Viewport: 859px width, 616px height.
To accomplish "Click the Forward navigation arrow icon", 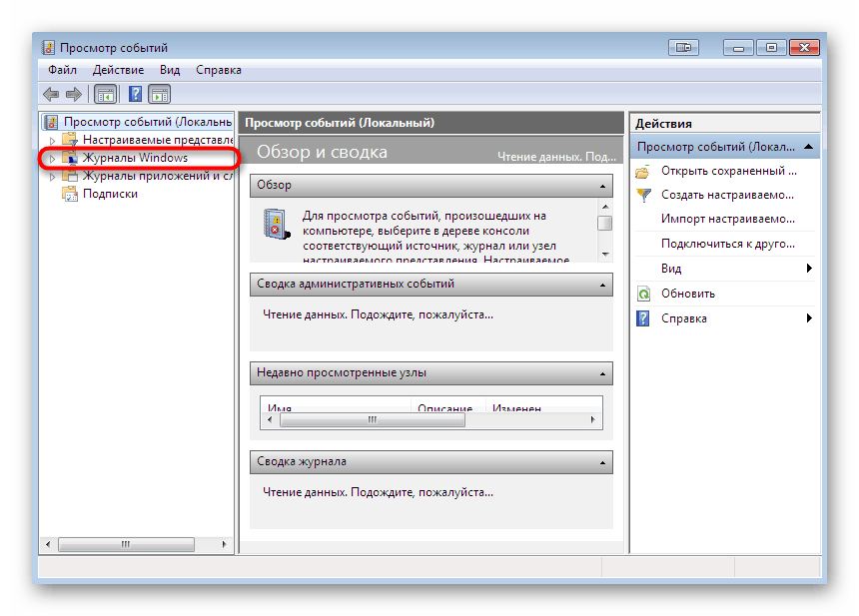I will tap(75, 94).
